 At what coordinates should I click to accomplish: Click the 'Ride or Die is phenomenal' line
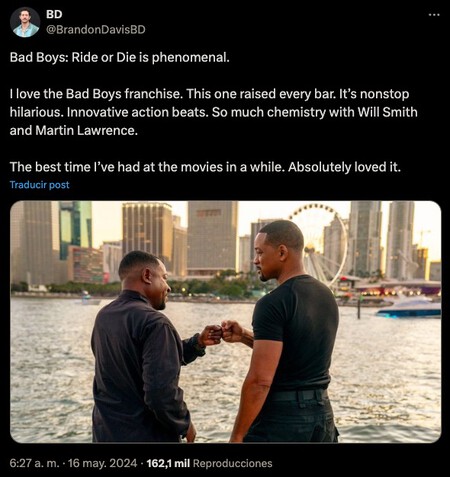point(120,57)
